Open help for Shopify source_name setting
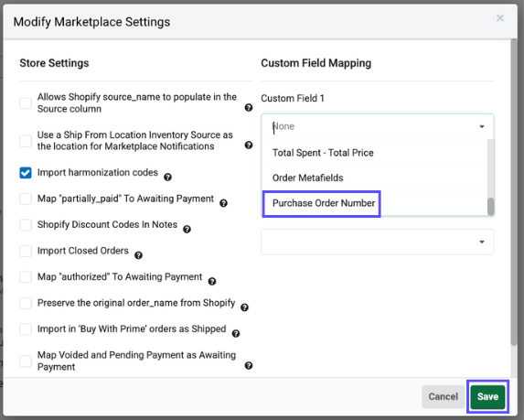Image resolution: width=524 pixels, height=420 pixels. [x=249, y=108]
